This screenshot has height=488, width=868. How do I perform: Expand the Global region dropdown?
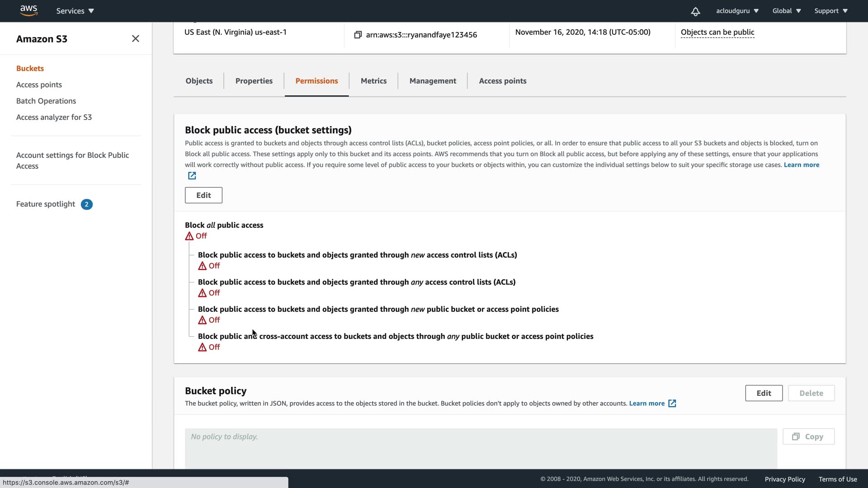pyautogui.click(x=786, y=11)
